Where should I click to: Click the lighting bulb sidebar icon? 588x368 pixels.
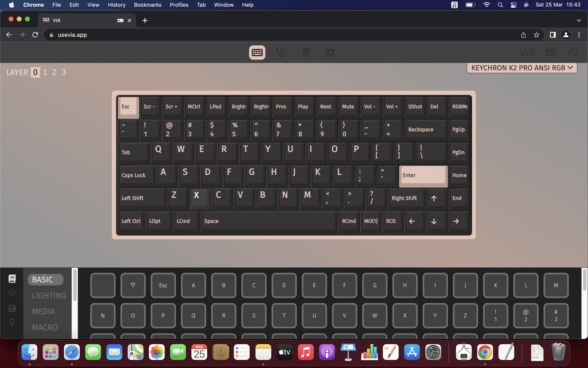click(12, 323)
